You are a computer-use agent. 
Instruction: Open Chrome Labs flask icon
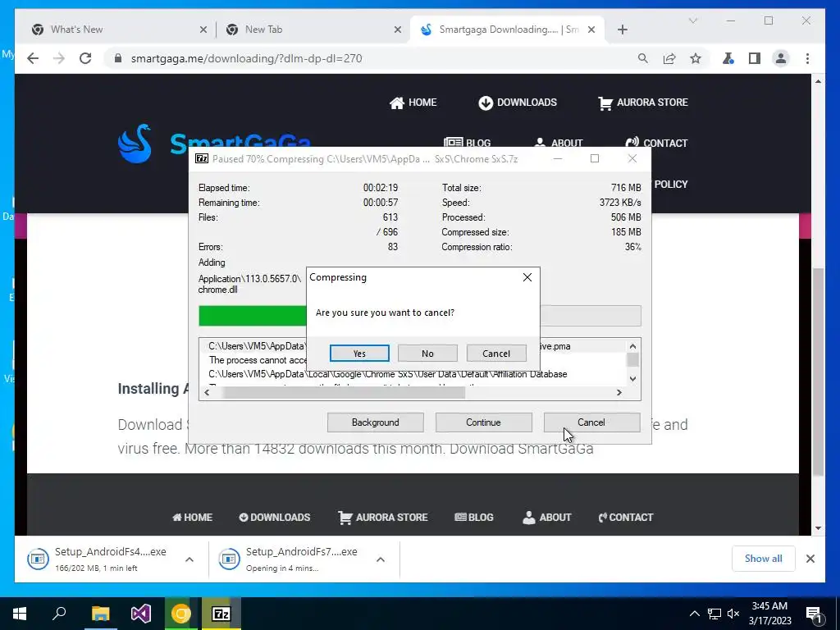coord(728,58)
